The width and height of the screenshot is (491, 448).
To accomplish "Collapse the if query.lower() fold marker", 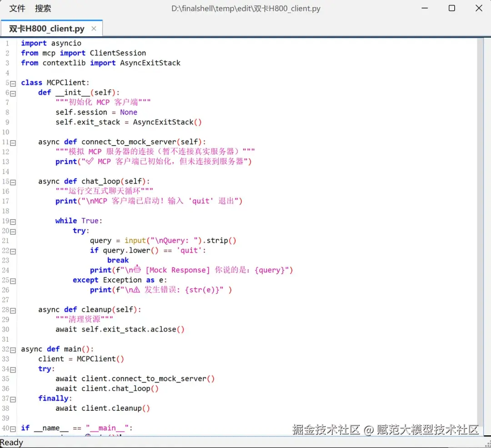I will [x=13, y=252].
